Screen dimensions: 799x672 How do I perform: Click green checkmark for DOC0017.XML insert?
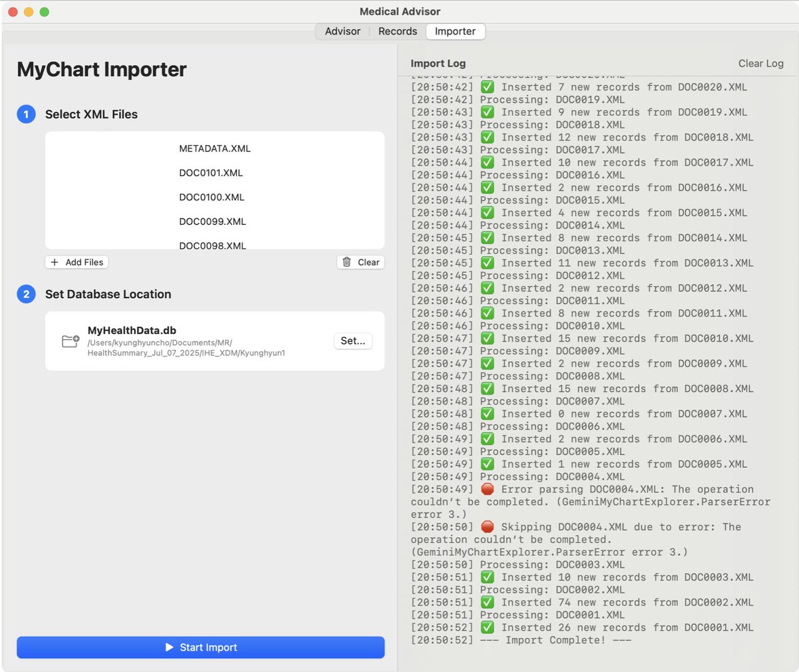[487, 162]
